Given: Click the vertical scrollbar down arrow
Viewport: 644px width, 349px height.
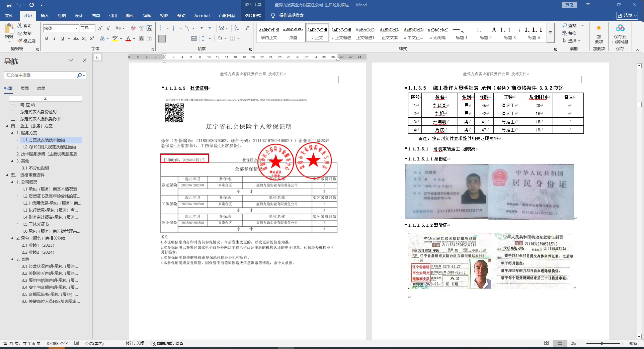Looking at the screenshot, I should [x=639, y=336].
